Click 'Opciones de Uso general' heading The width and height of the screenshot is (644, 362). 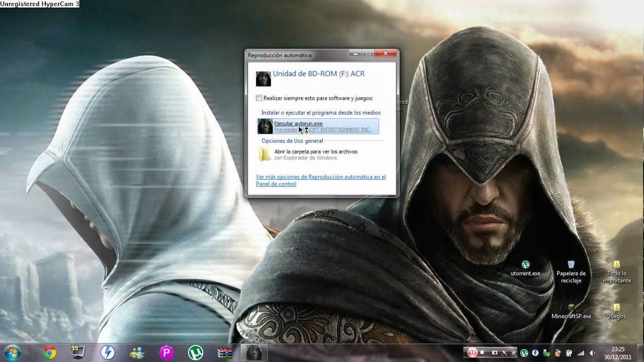(292, 141)
